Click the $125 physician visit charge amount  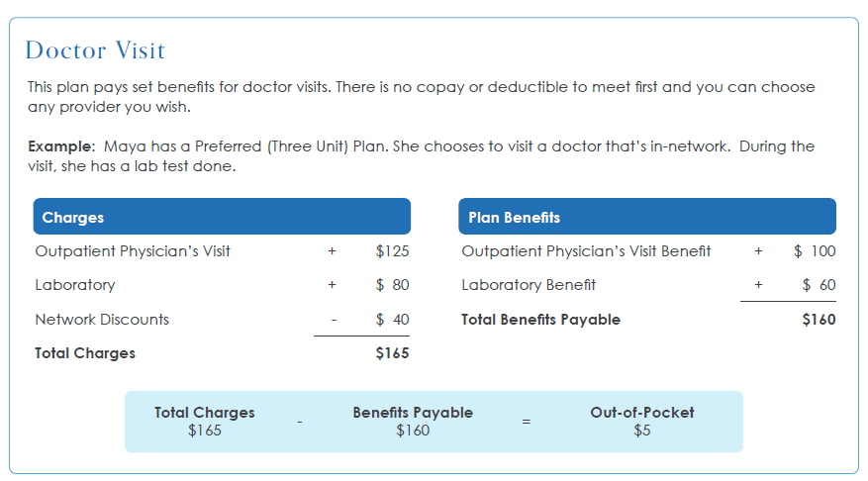[x=392, y=251]
